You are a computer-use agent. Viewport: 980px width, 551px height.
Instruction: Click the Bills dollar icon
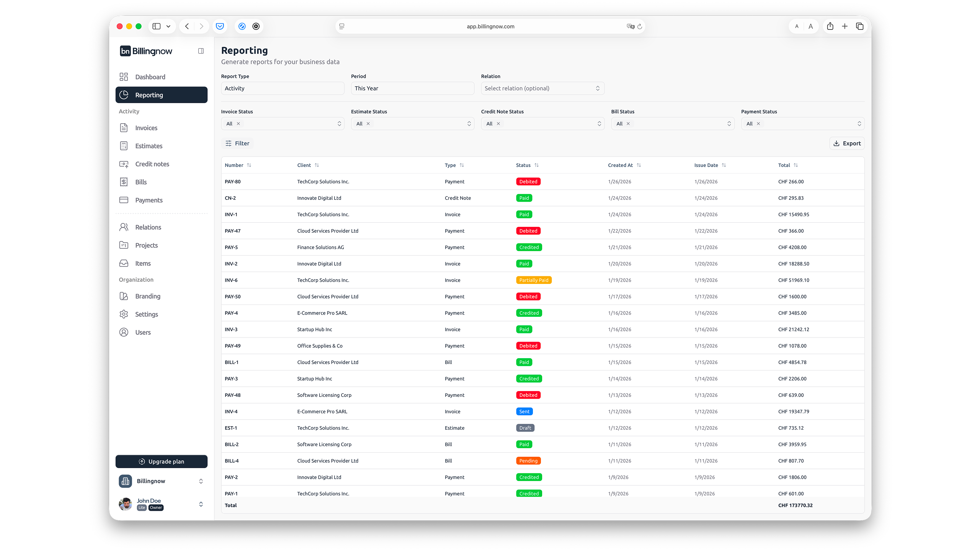pyautogui.click(x=124, y=182)
